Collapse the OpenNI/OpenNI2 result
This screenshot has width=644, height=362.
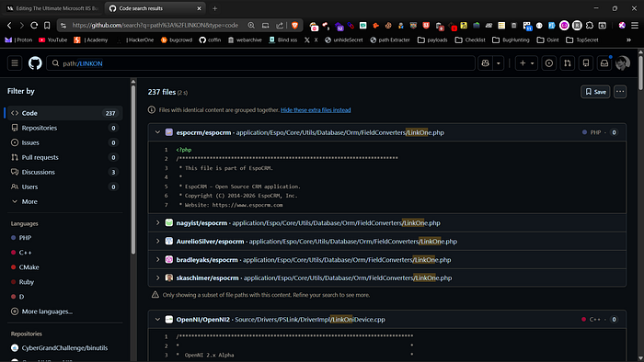(157, 320)
